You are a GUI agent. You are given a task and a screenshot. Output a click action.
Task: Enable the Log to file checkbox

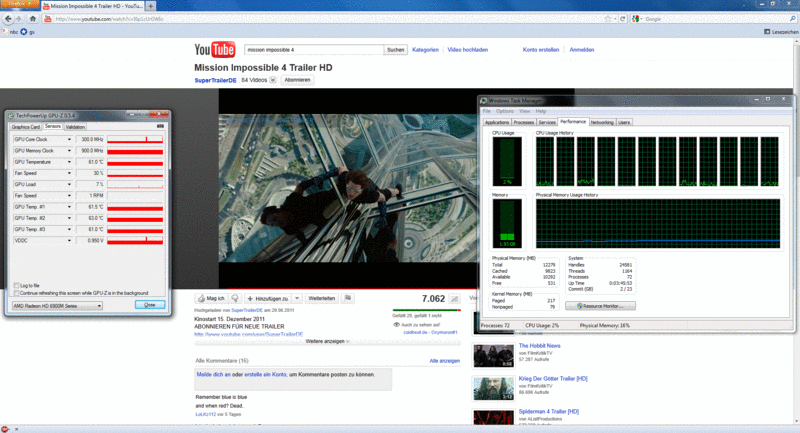(x=14, y=285)
